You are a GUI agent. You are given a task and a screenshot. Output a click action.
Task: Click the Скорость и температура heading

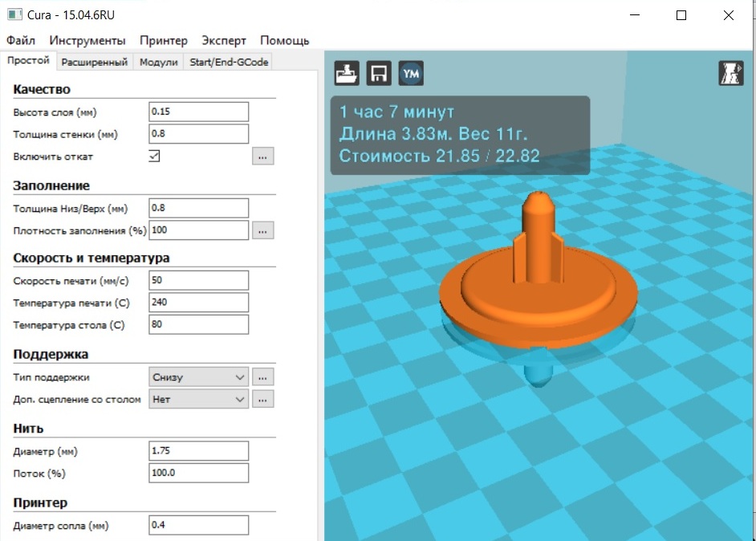91,258
